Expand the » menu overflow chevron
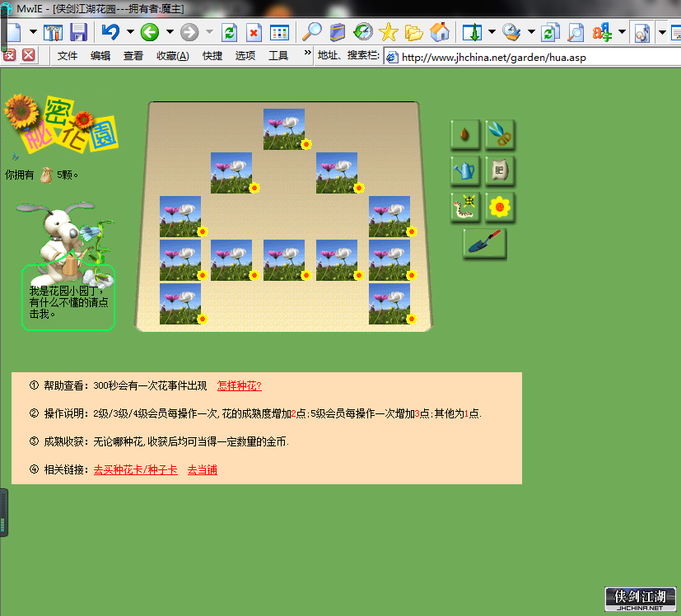This screenshot has height=616, width=681. (307, 53)
